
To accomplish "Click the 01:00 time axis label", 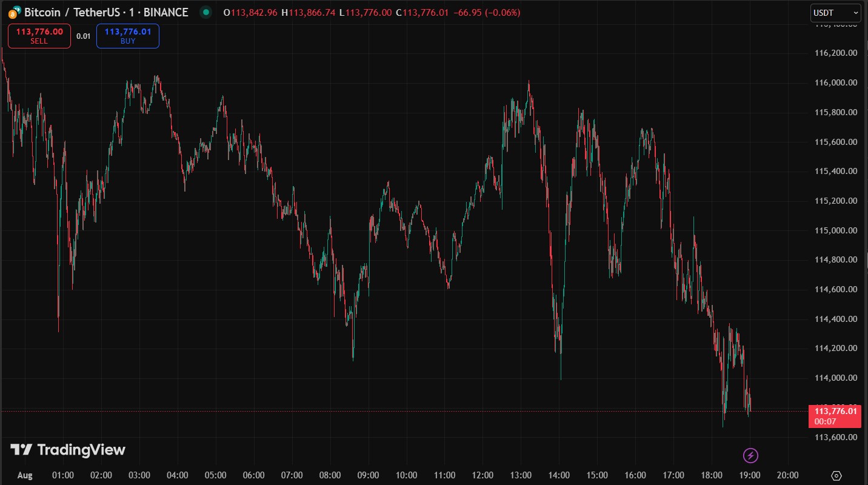I will click(63, 475).
